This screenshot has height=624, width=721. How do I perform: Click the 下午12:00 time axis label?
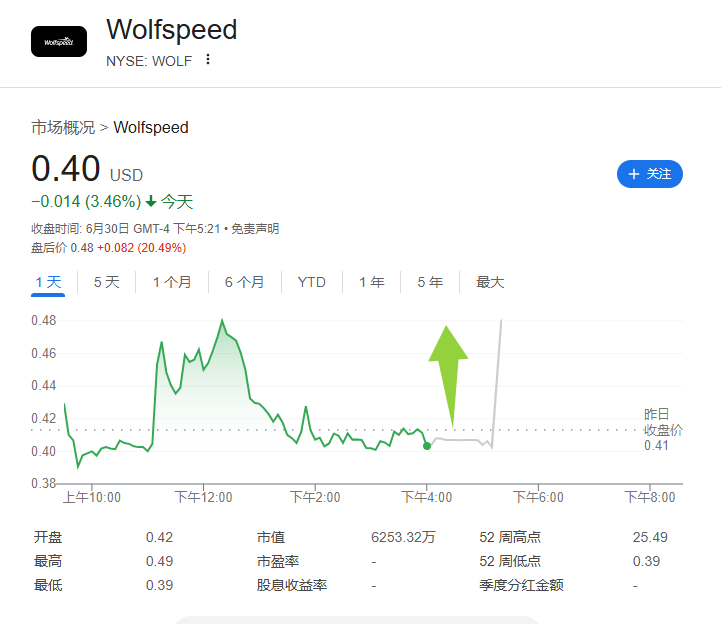(203, 497)
